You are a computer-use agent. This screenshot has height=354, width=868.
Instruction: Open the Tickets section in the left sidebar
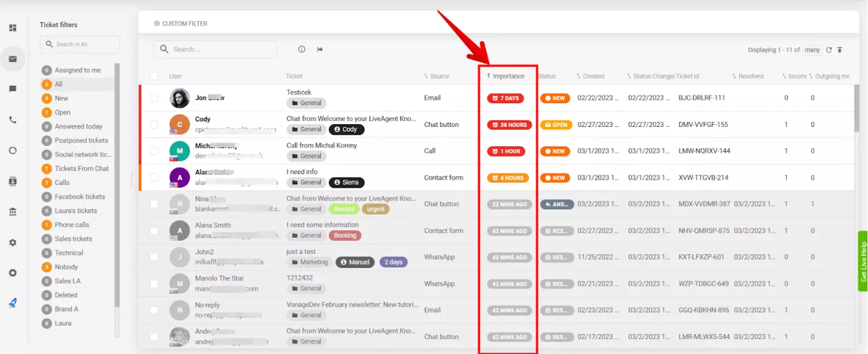pos(13,59)
